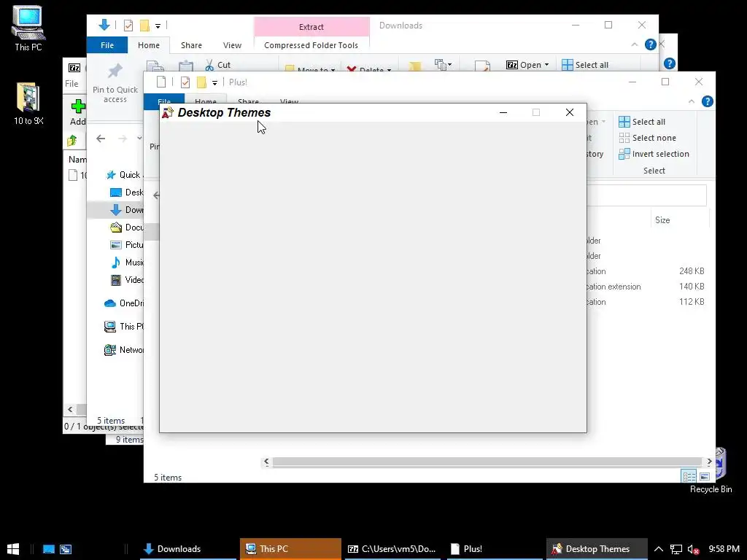This screenshot has width=747, height=560.
Task: Open This PC desktop icon
Action: pyautogui.click(x=28, y=28)
